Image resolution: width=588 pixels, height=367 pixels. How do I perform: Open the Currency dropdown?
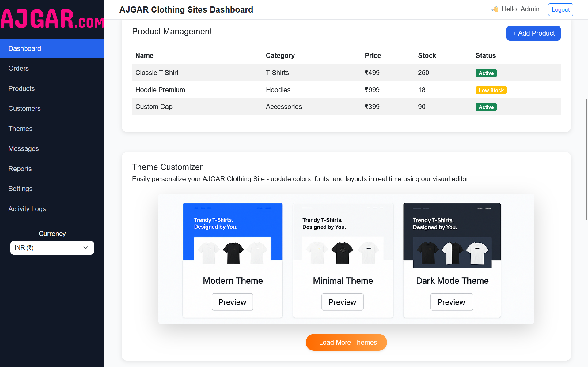pyautogui.click(x=52, y=248)
